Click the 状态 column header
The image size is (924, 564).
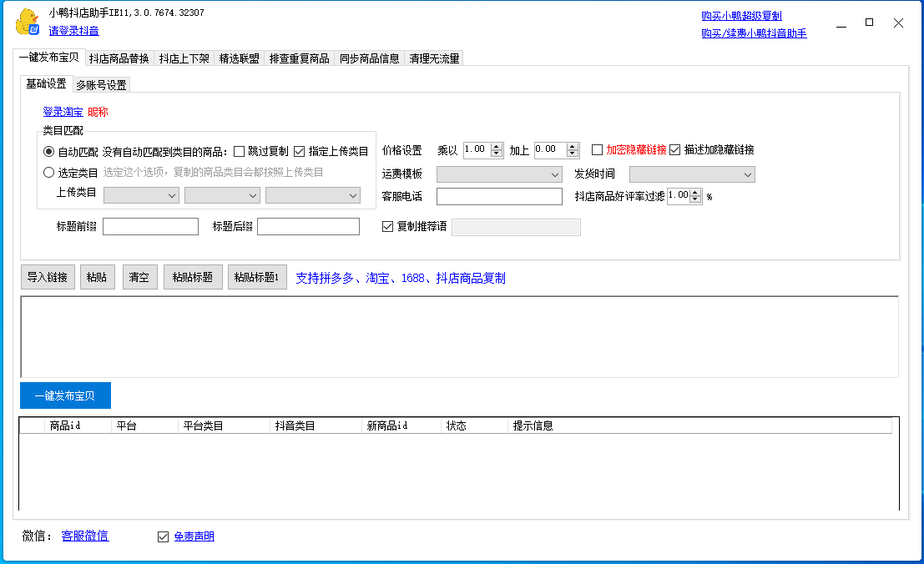[474, 426]
